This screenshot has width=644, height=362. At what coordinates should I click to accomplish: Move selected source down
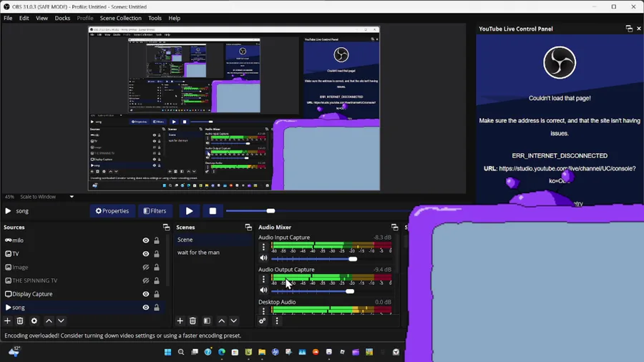click(x=61, y=321)
